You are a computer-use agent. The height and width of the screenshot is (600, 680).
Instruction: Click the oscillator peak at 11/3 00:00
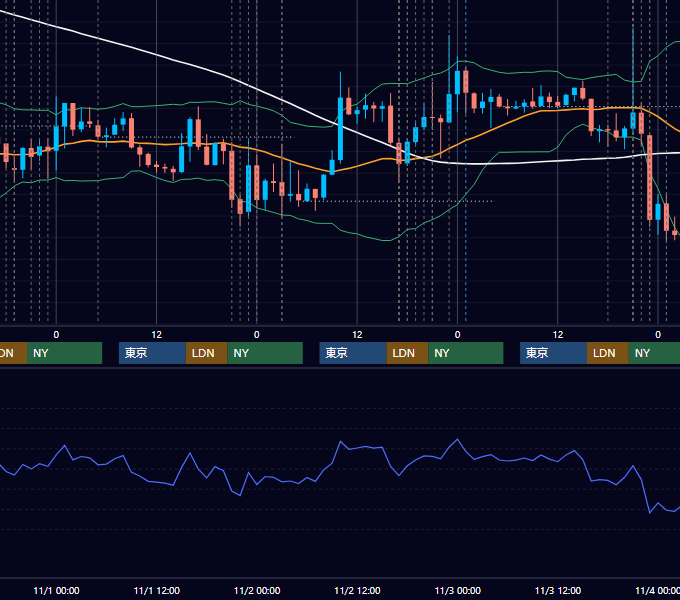458,440
